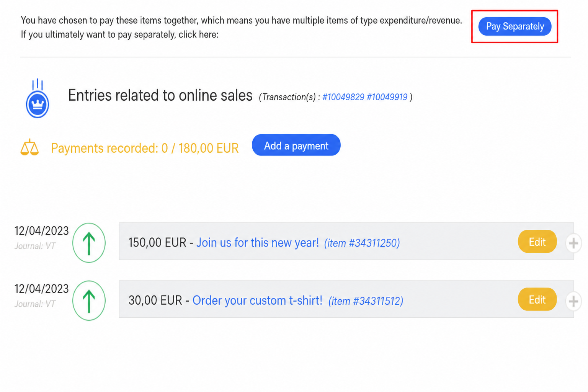Click the item #34311250 reference
Image resolution: width=588 pixels, height=392 pixels.
click(x=362, y=243)
